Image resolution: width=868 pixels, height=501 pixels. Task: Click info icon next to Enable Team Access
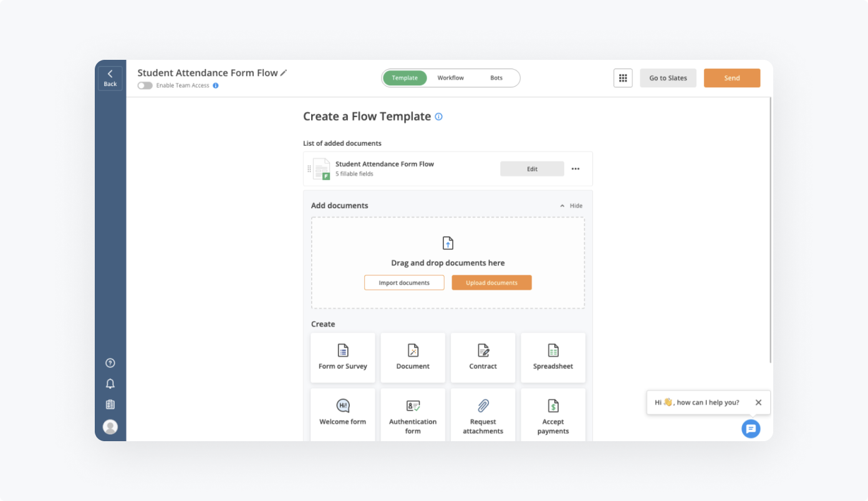coord(216,85)
